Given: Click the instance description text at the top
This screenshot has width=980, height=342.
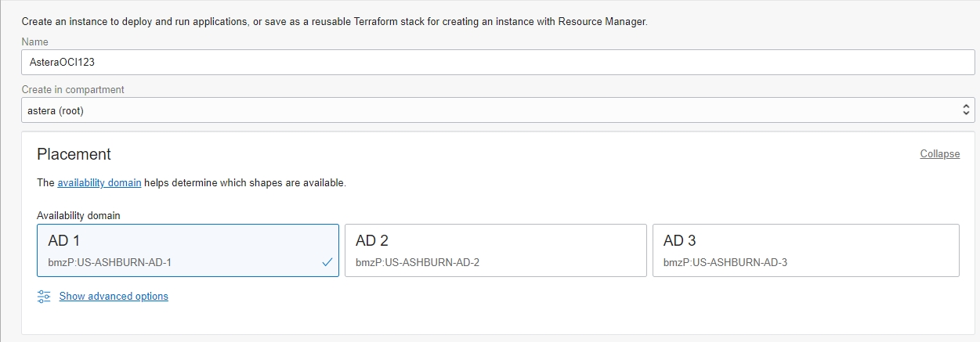Looking at the screenshot, I should pyautogui.click(x=335, y=21).
